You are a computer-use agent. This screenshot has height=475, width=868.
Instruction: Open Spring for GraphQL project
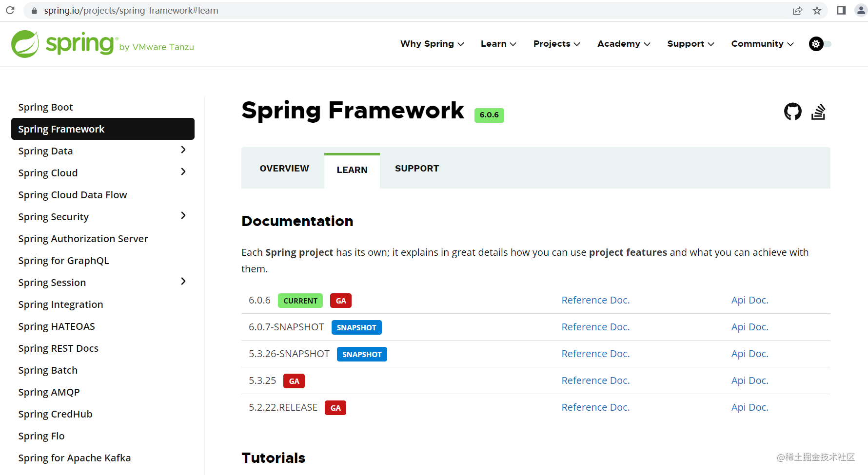tap(63, 261)
